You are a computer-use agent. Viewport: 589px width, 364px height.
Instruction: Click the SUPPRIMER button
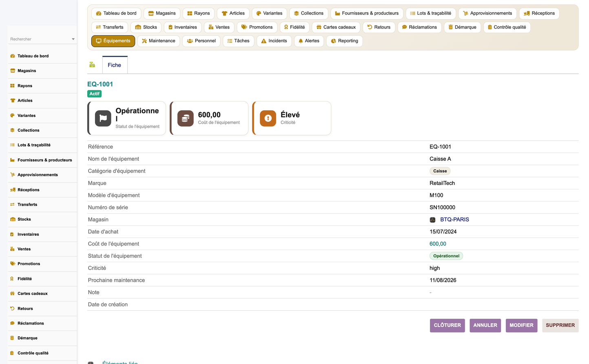click(560, 325)
